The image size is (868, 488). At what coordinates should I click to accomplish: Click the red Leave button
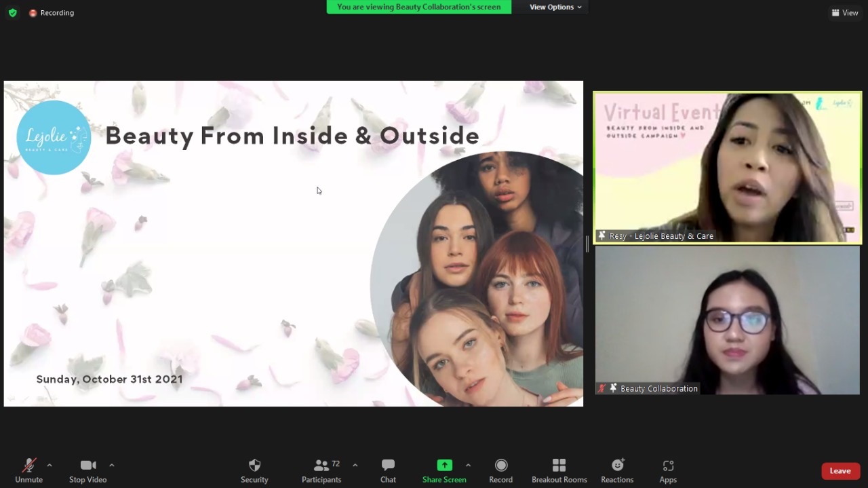click(x=840, y=471)
